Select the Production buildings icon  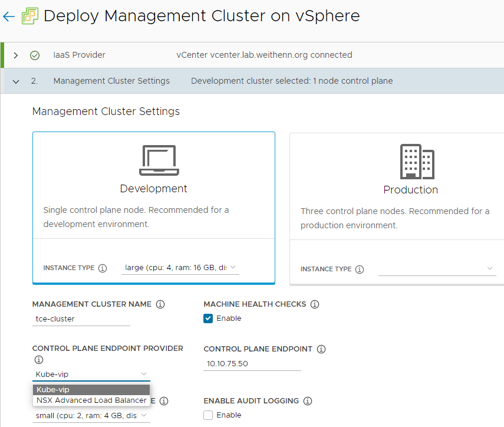[x=417, y=162]
